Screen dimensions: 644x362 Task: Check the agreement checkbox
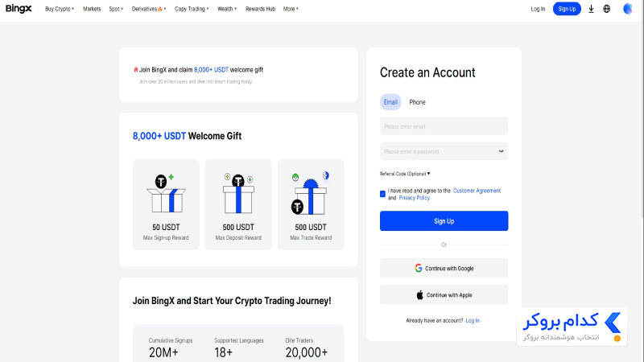point(383,194)
